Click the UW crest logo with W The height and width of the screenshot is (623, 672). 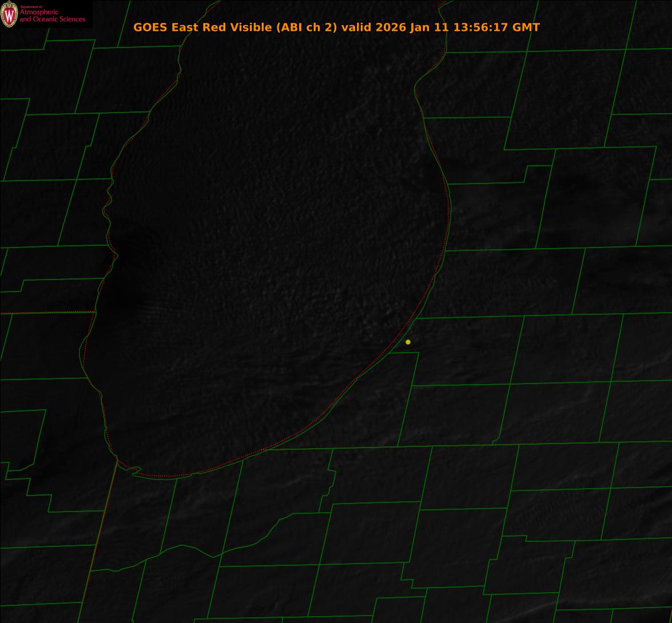coord(9,14)
